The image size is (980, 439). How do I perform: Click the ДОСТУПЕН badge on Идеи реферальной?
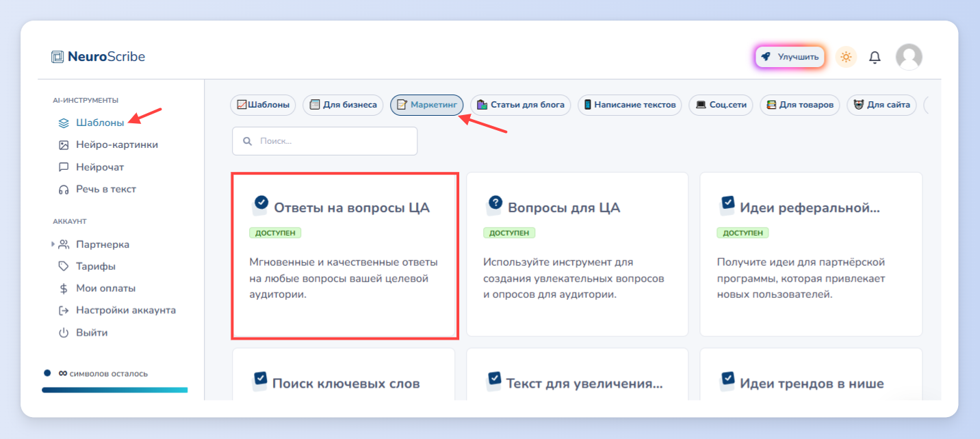(x=743, y=233)
